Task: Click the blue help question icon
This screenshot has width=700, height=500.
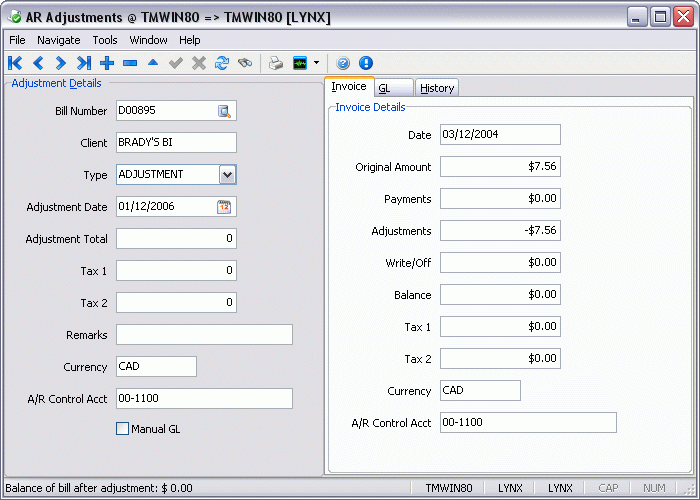Action: pyautogui.click(x=343, y=63)
